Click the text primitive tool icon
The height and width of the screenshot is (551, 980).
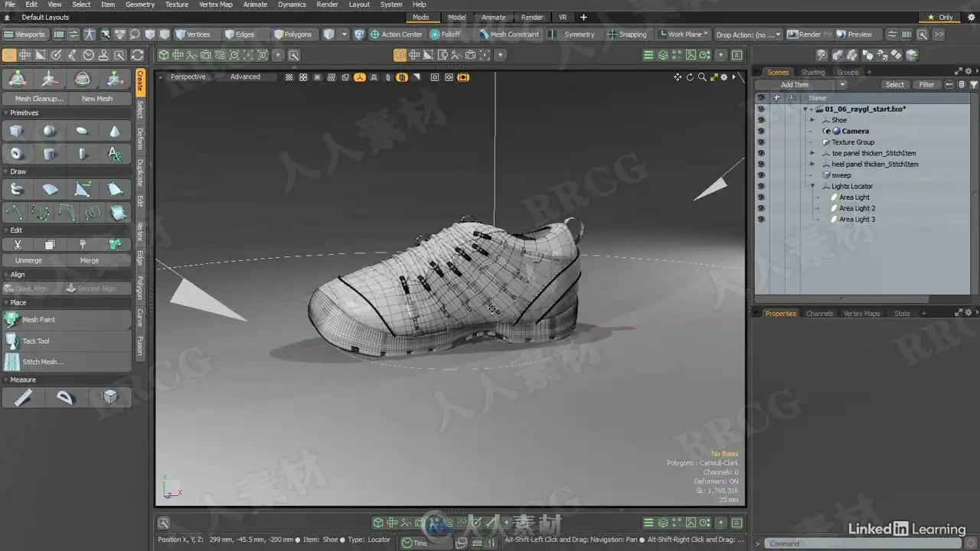[115, 154]
